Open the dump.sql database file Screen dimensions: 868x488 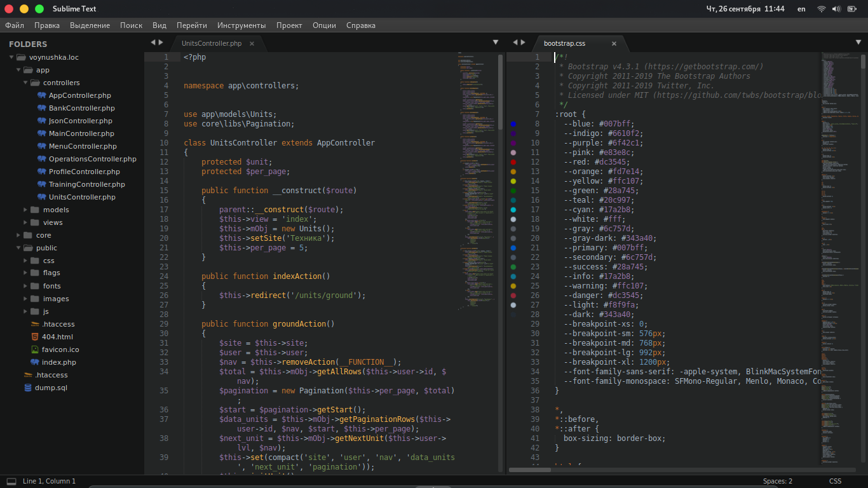(50, 388)
